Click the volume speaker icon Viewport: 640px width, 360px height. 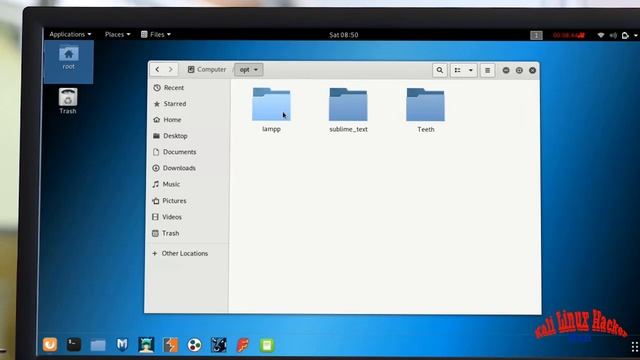click(613, 36)
